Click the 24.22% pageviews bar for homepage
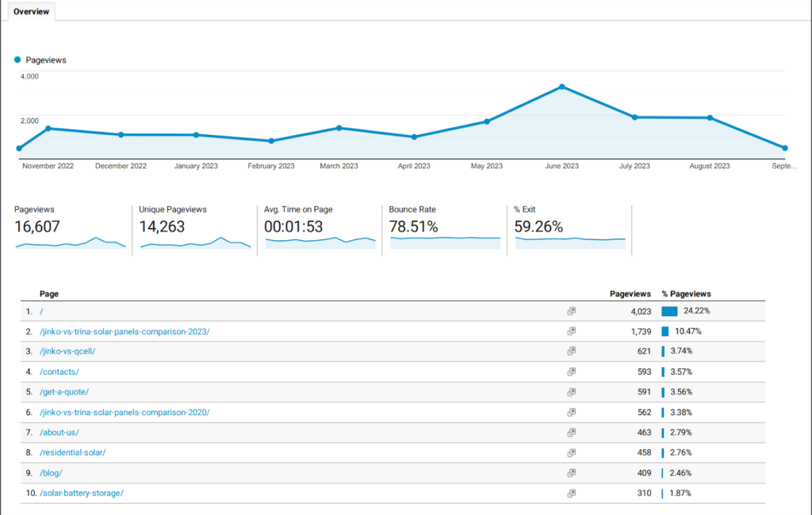 669,311
